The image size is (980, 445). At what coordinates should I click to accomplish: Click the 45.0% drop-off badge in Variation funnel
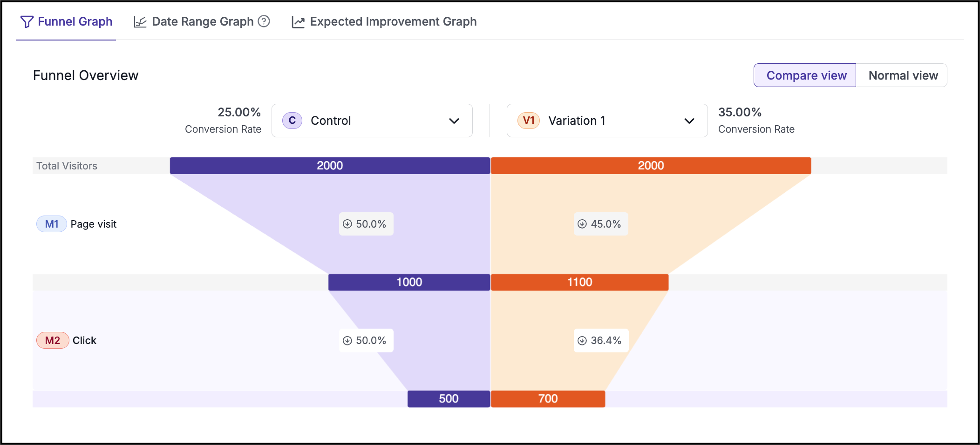(601, 224)
